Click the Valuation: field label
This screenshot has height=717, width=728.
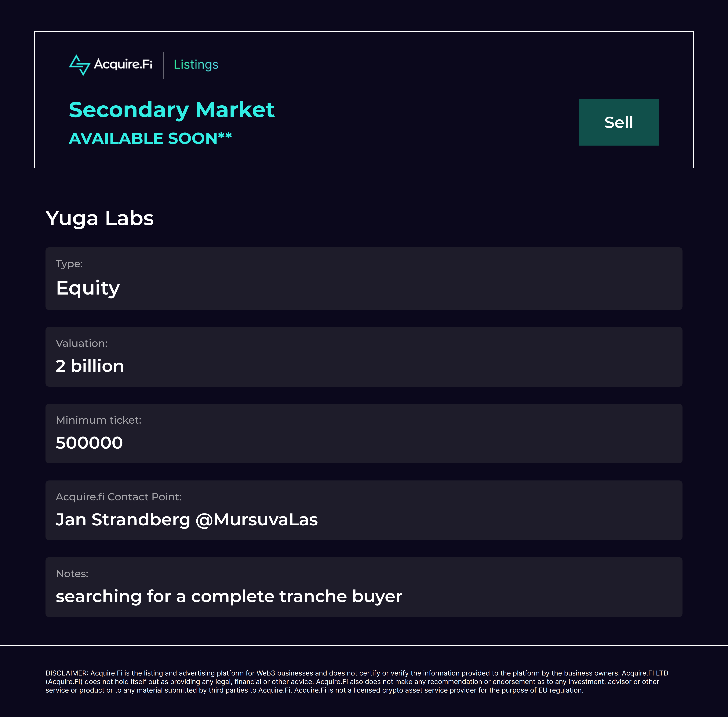[82, 343]
